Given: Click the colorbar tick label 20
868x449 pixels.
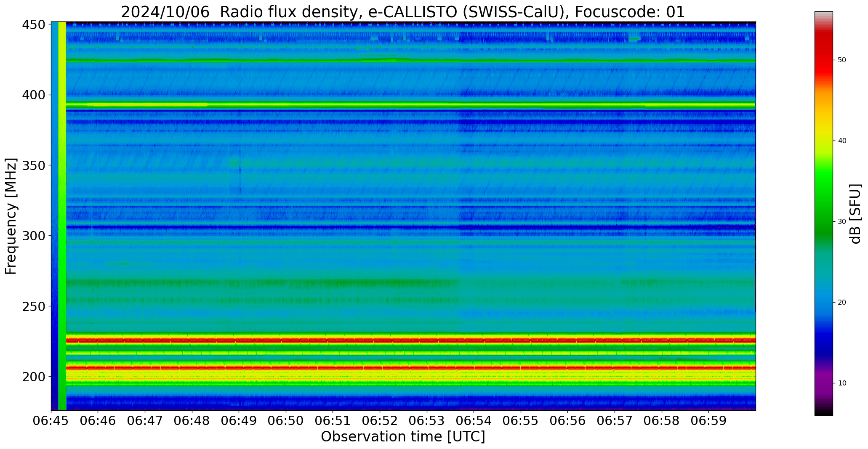Looking at the screenshot, I should tap(842, 303).
